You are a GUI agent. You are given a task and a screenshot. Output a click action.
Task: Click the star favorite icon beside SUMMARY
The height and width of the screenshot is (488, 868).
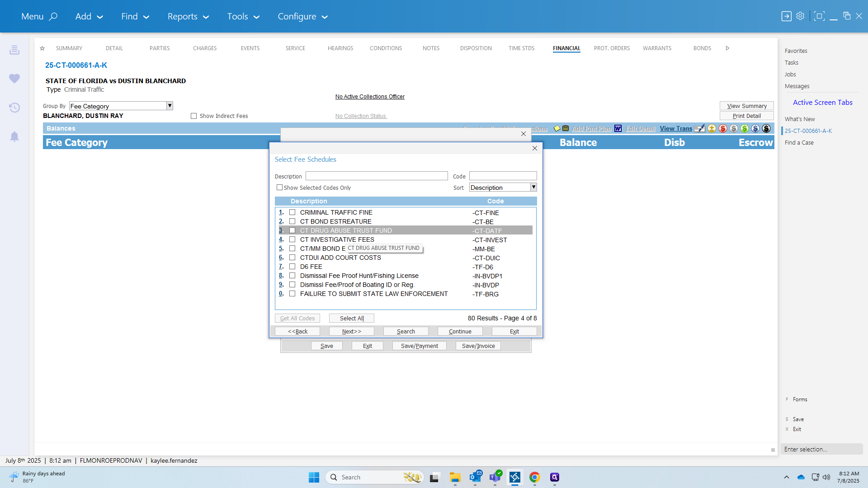(x=42, y=48)
